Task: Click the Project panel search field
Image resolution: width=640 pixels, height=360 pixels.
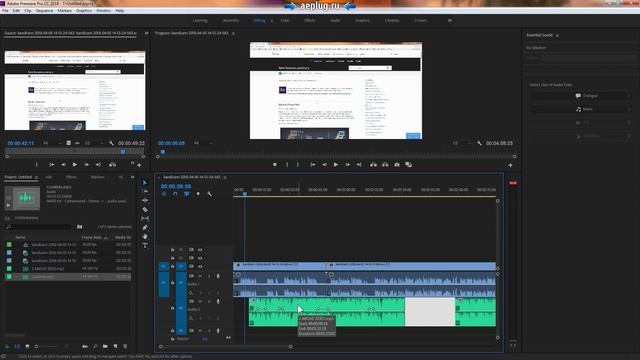Action: coord(38,227)
